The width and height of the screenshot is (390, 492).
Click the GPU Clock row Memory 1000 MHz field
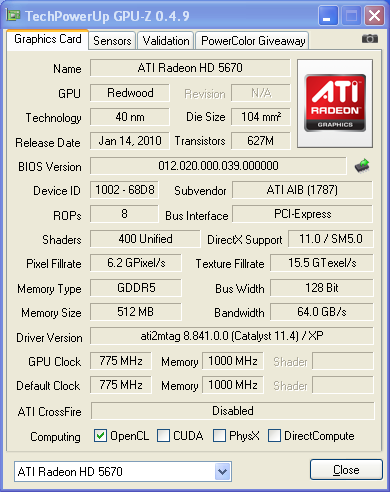coord(233,361)
